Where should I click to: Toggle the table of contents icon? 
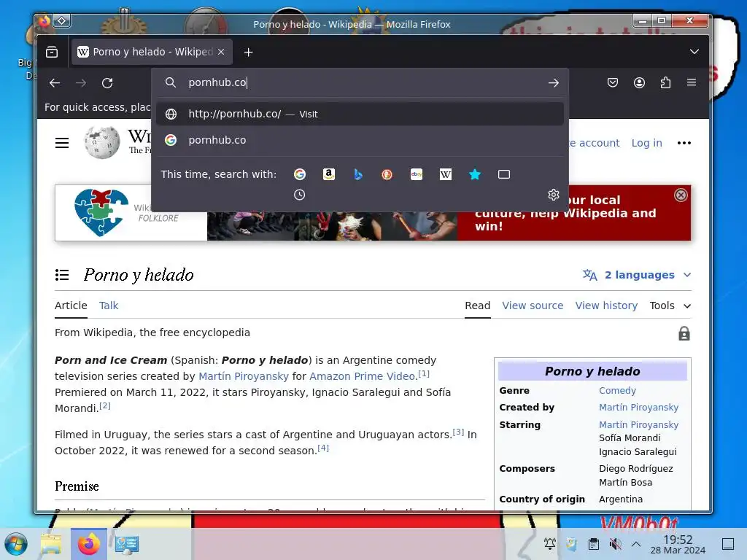pos(62,275)
